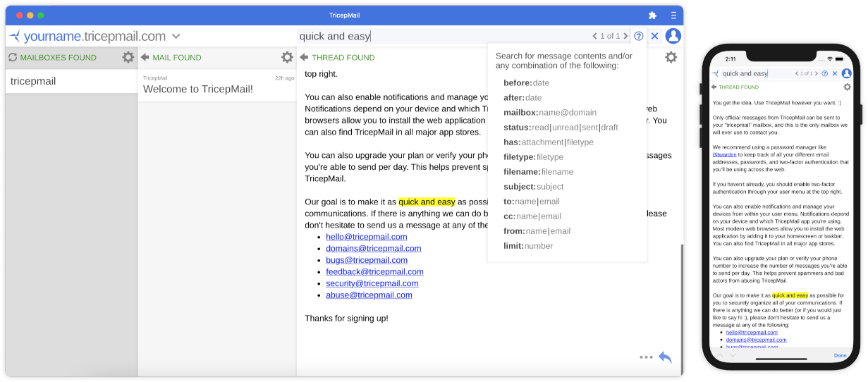Image resolution: width=868 pixels, height=382 pixels.
Task: Click feedback@tricepmail.com link
Action: coord(374,271)
